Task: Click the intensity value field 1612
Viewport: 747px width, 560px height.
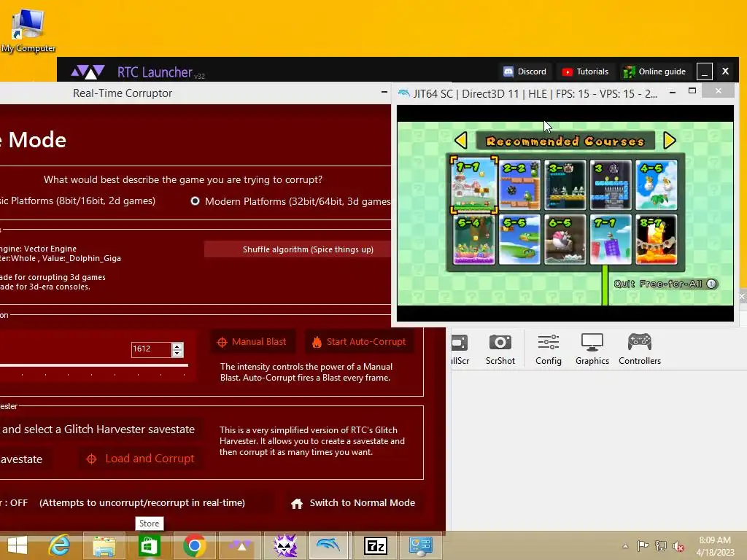Action: coord(151,349)
